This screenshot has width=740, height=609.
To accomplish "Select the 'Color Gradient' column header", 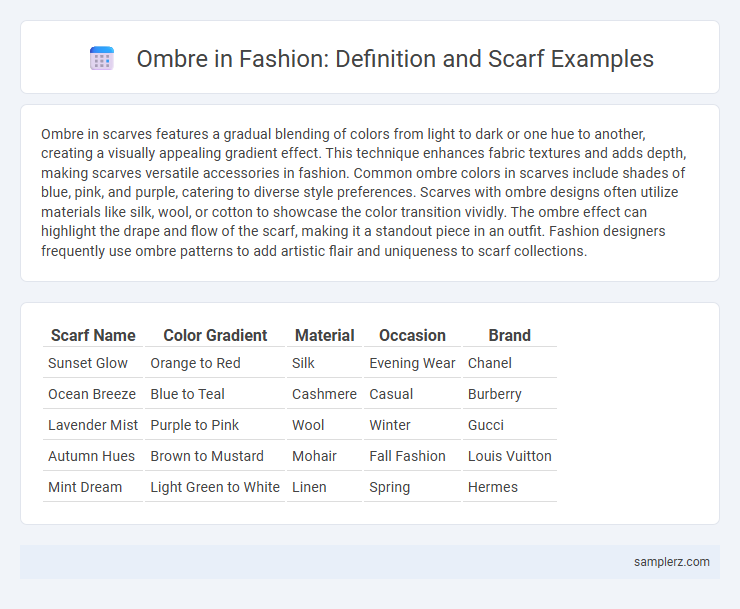I will coord(215,335).
